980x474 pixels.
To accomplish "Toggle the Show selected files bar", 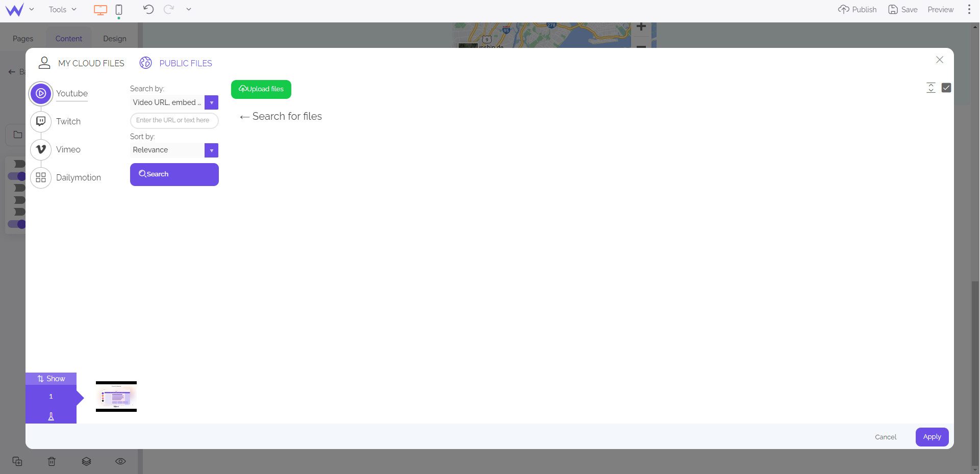I will point(51,379).
